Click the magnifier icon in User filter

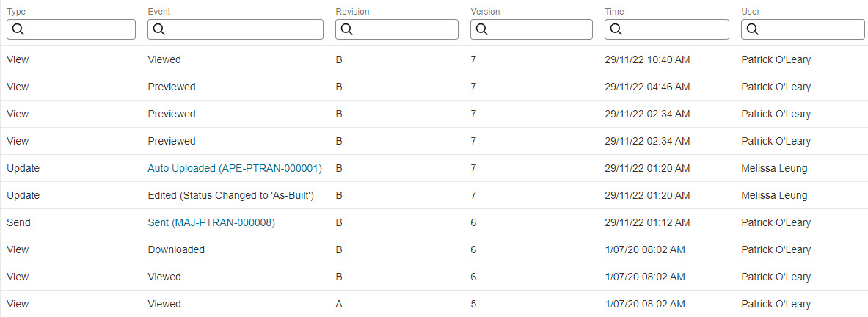click(x=752, y=30)
